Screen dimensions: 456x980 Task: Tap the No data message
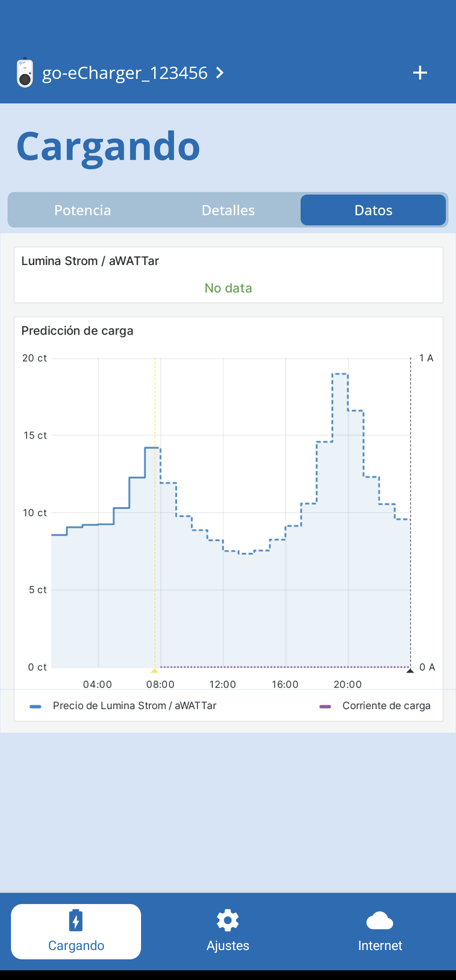pos(228,288)
